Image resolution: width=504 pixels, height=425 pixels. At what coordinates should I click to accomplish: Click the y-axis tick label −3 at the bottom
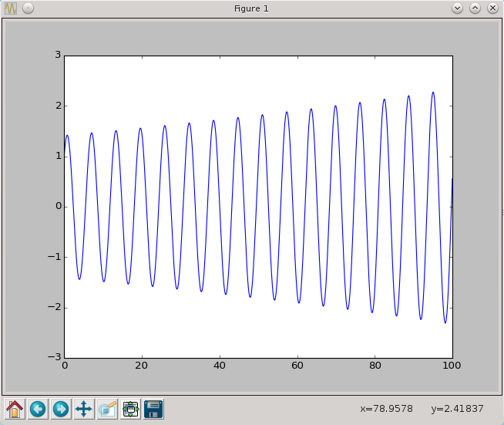coord(55,357)
